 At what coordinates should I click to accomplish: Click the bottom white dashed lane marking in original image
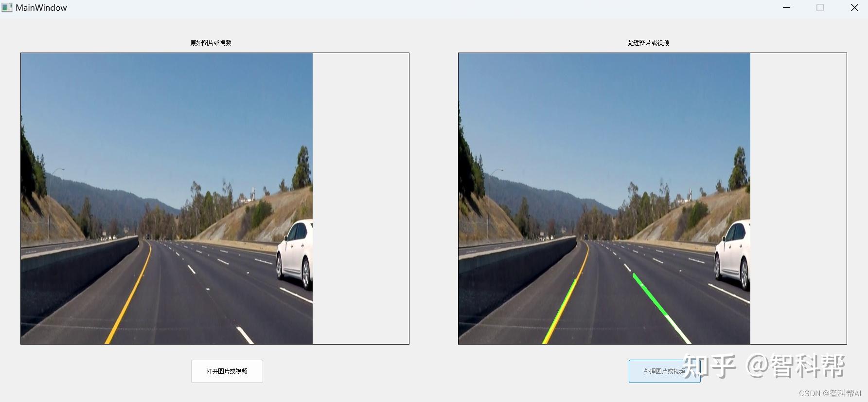pyautogui.click(x=245, y=335)
